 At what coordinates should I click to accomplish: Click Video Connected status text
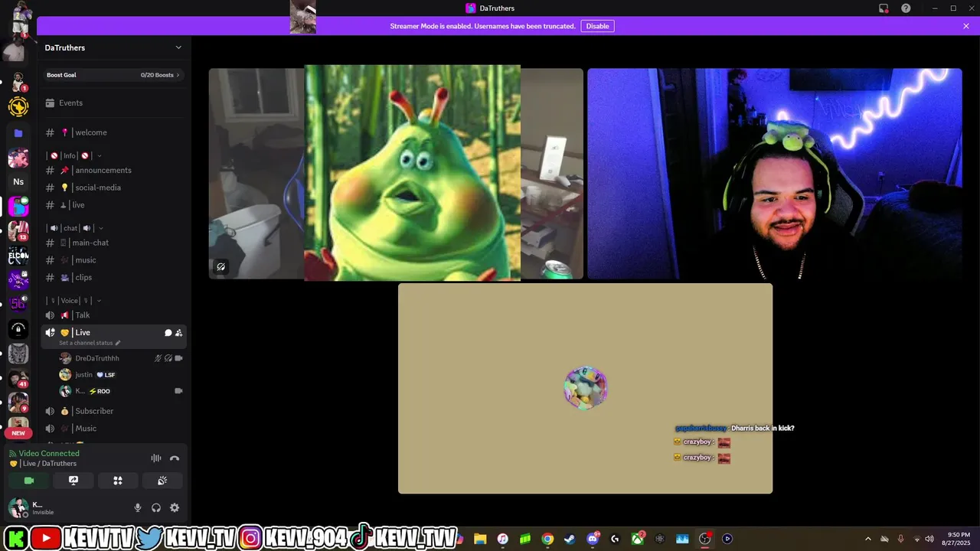[x=49, y=453]
